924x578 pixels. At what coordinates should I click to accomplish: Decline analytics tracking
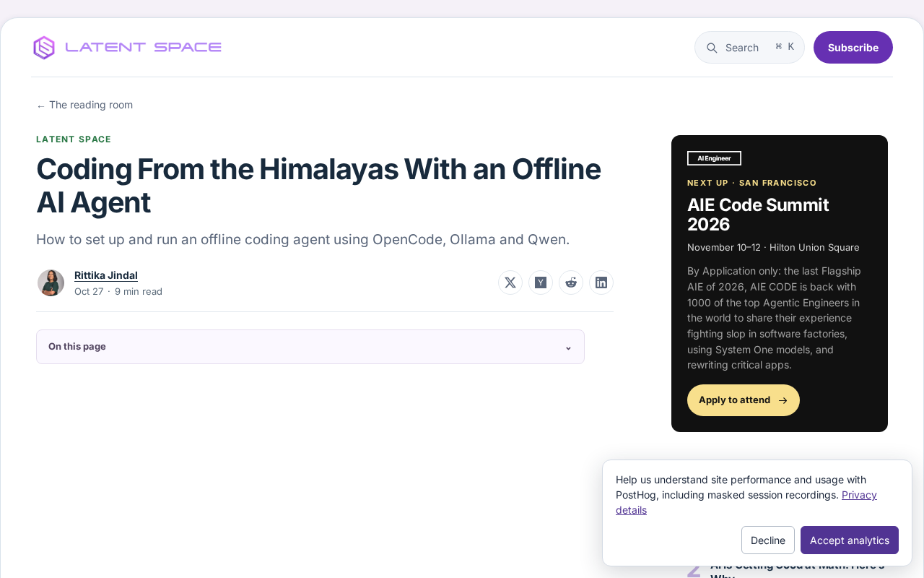pos(768,540)
